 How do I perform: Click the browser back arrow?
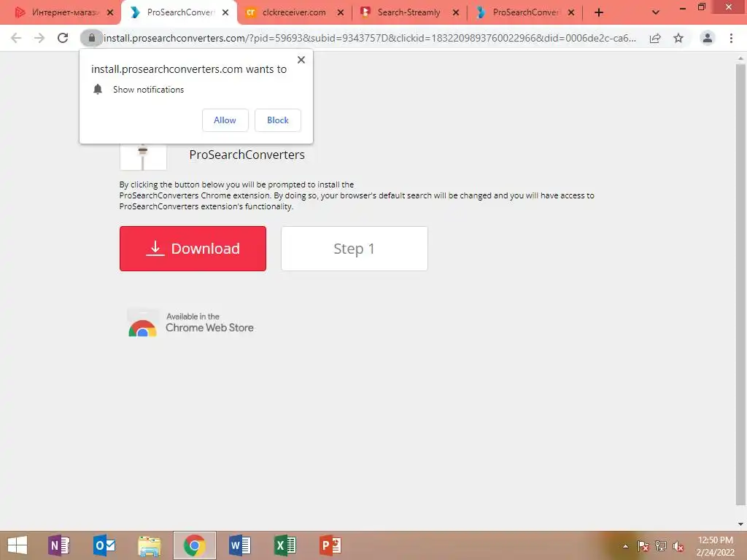[16, 38]
